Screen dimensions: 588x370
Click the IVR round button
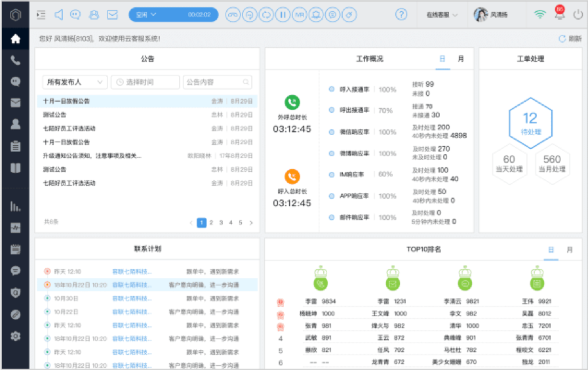coord(300,14)
